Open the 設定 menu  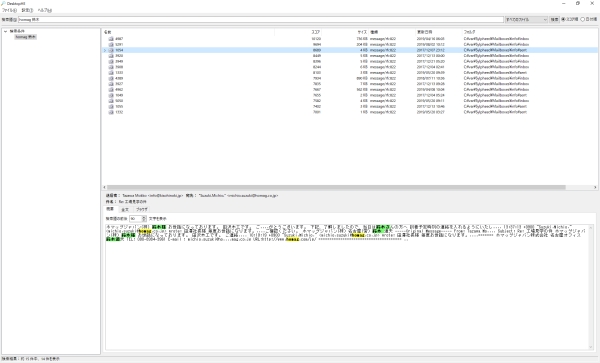27,10
